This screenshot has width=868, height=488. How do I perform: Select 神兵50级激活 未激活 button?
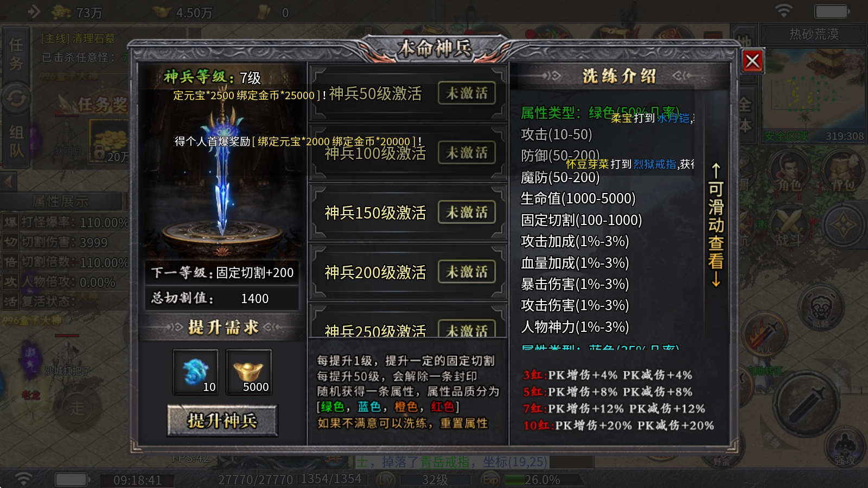(467, 93)
